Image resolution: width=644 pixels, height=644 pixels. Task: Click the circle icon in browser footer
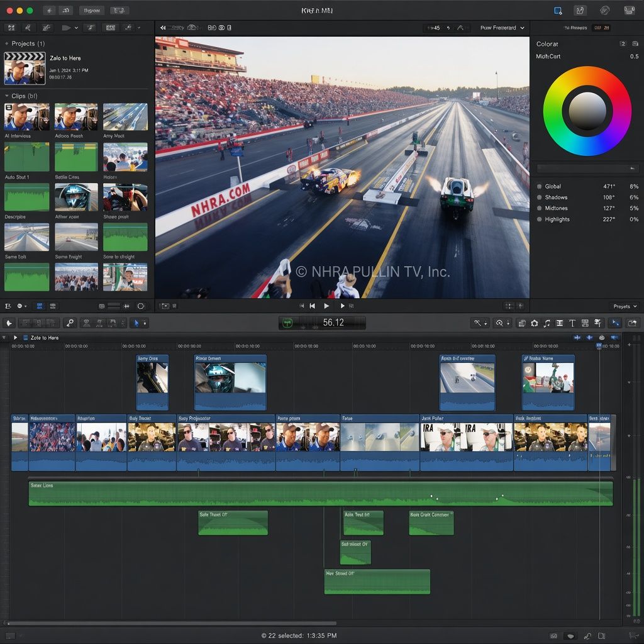click(x=141, y=306)
